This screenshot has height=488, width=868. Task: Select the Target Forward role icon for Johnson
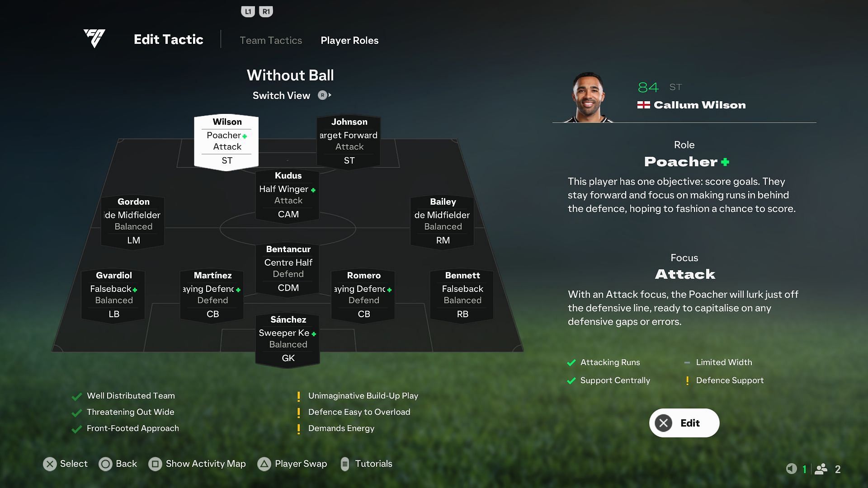click(349, 135)
